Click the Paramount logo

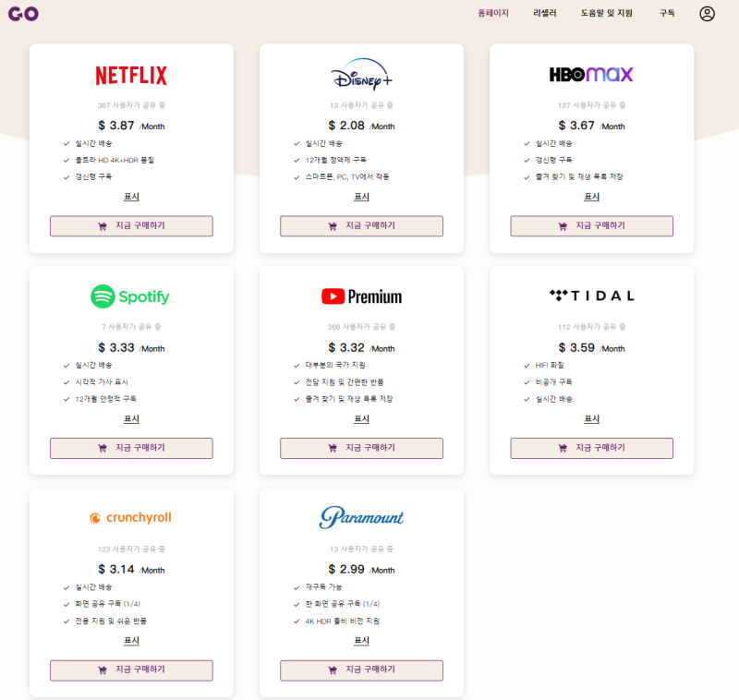click(360, 517)
